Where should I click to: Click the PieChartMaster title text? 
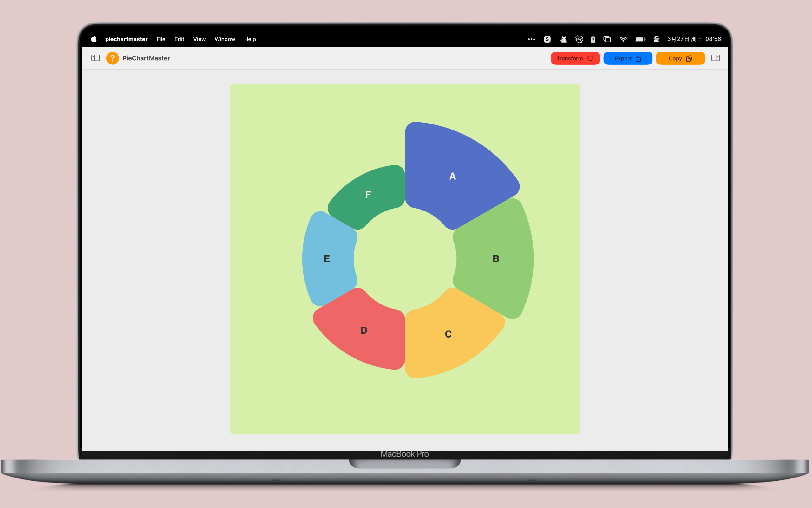146,58
